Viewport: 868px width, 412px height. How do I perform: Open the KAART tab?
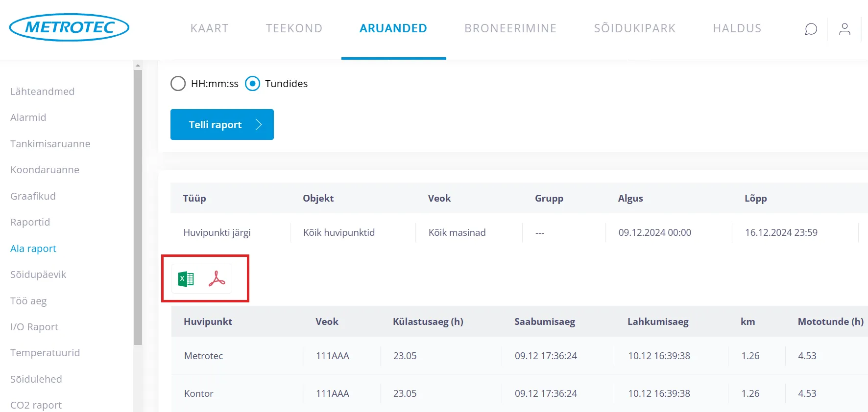point(209,28)
